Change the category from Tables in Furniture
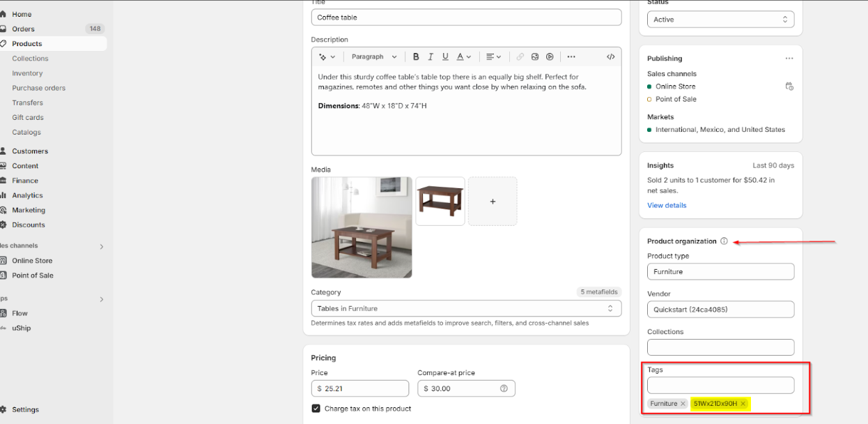The image size is (868, 424). [466, 308]
